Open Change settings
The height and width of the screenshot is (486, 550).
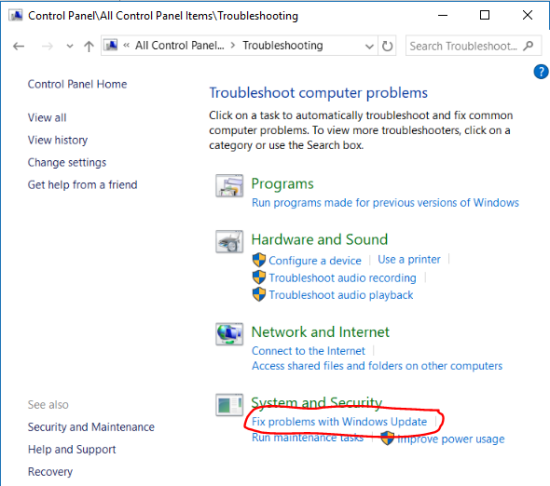[x=67, y=162]
